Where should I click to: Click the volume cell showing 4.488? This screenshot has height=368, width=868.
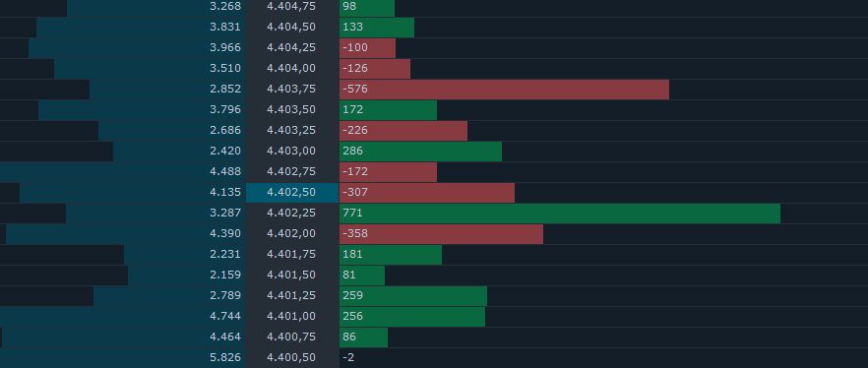122,172
